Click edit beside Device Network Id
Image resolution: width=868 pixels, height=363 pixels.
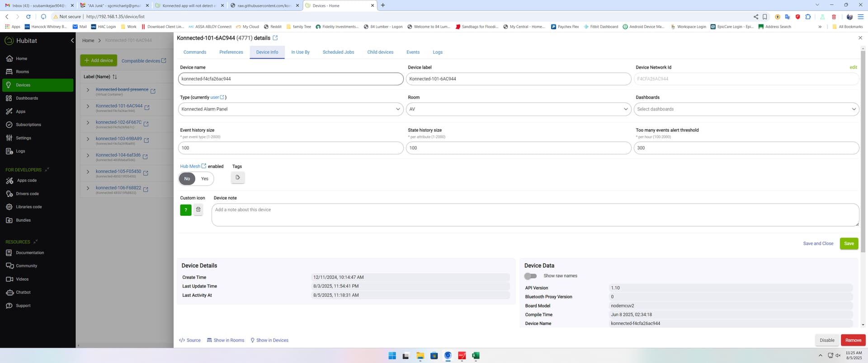click(853, 67)
